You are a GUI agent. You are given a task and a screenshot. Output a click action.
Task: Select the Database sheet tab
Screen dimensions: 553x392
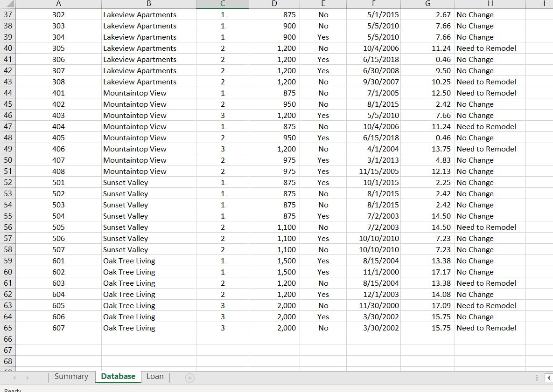[118, 376]
